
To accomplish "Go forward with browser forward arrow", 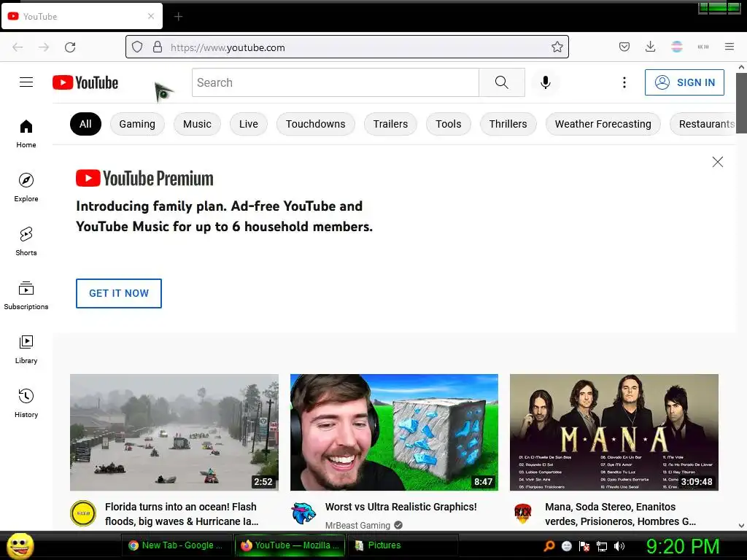I will pos(44,47).
